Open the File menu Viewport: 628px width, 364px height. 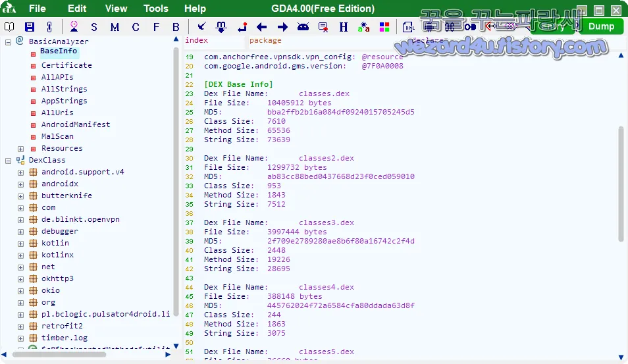pyautogui.click(x=38, y=9)
